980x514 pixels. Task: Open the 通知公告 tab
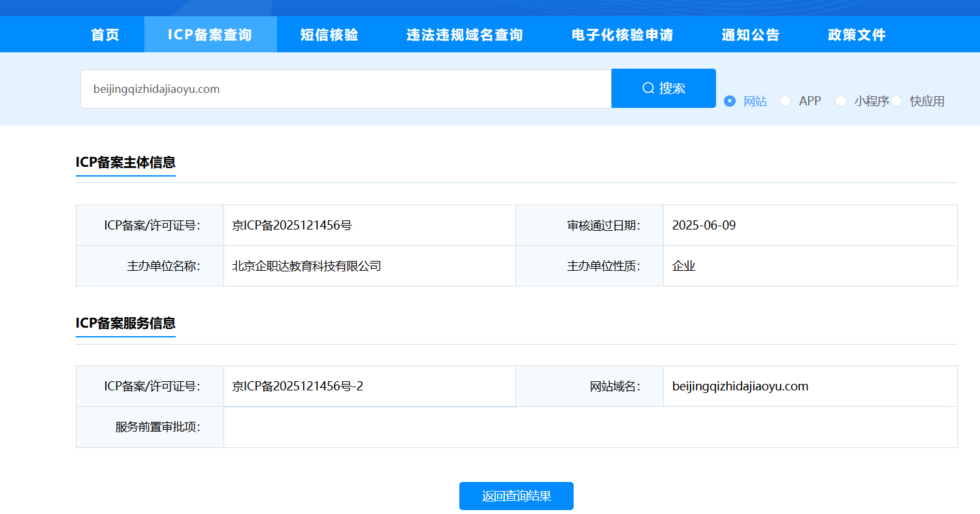click(x=751, y=35)
